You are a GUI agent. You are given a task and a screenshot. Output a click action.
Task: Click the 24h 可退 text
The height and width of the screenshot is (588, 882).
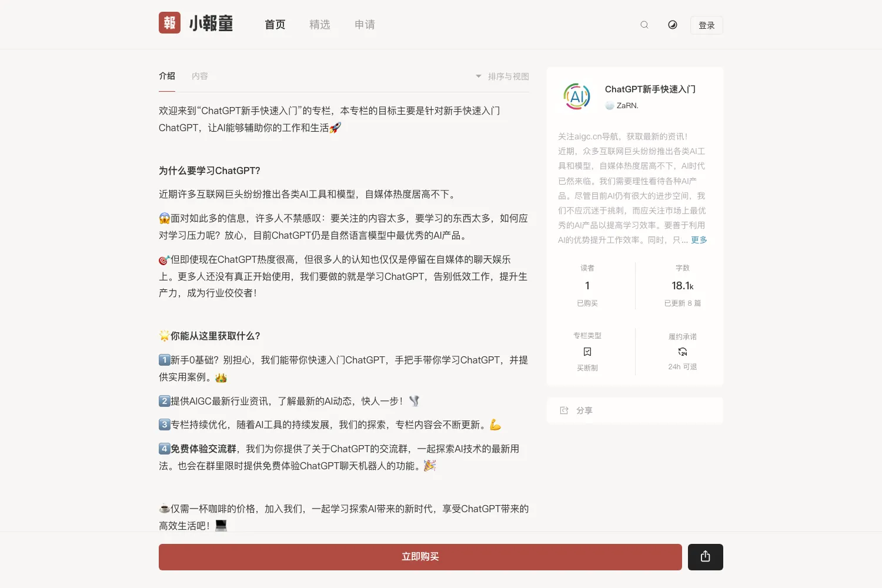pos(683,367)
